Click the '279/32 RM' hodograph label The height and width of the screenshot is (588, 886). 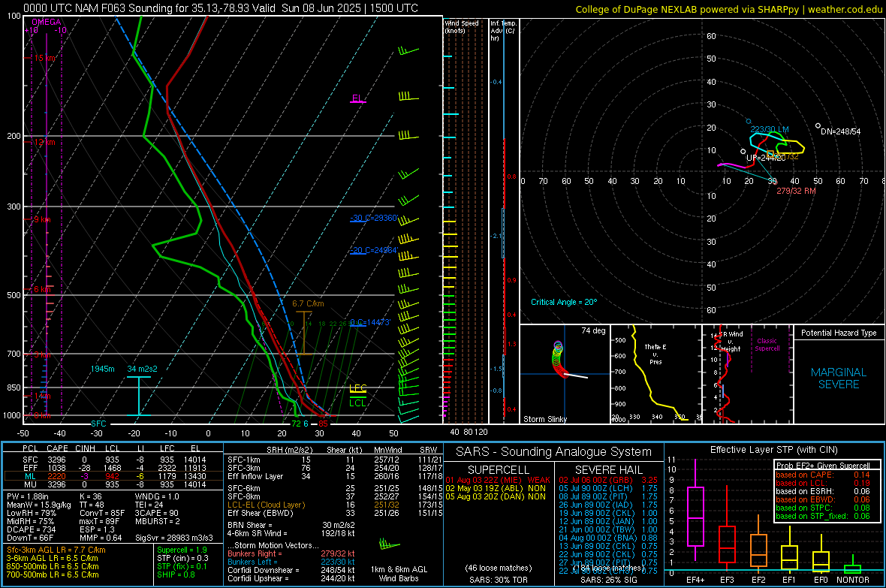tap(796, 191)
